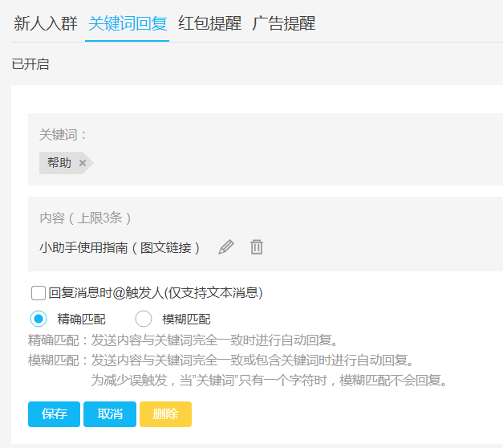Remove the 帮助 keyword tag

point(83,163)
